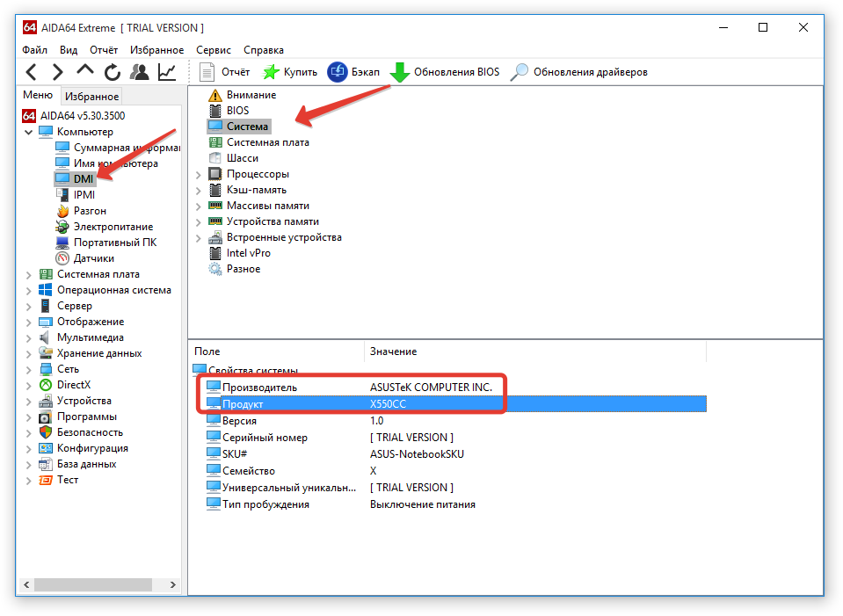Image resolution: width=843 pixels, height=616 pixels.
Task: Expand Устройства памяти in DMI list
Action: tap(199, 222)
